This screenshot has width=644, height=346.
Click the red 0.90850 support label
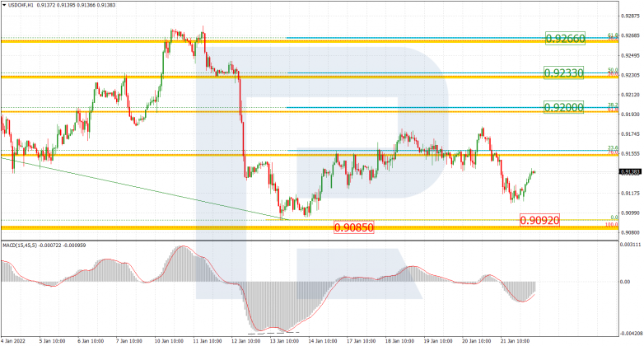point(353,227)
